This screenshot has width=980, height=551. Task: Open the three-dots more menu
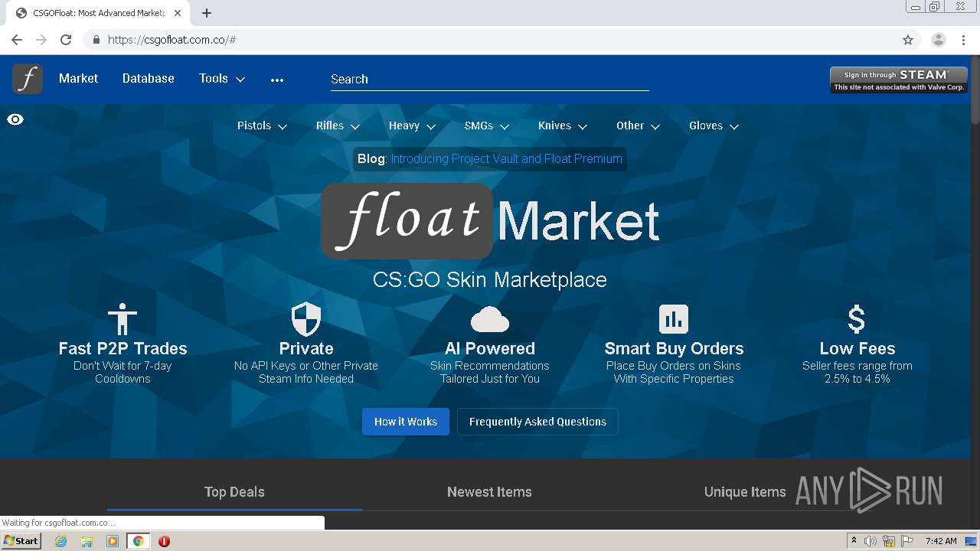[277, 80]
